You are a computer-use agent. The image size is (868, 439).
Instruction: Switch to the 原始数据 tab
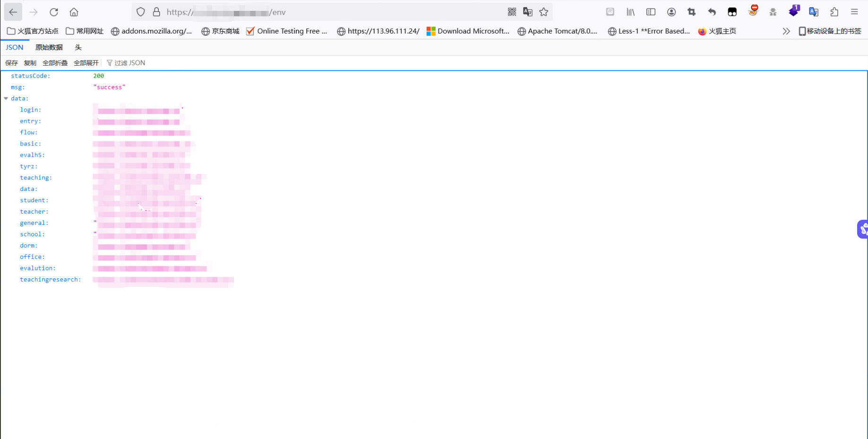[49, 47]
